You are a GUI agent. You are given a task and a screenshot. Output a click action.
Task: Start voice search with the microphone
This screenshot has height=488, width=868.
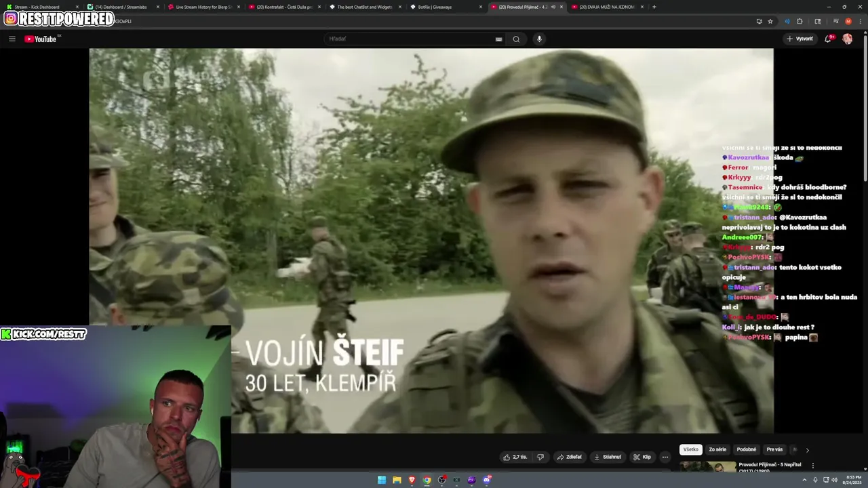click(x=539, y=39)
